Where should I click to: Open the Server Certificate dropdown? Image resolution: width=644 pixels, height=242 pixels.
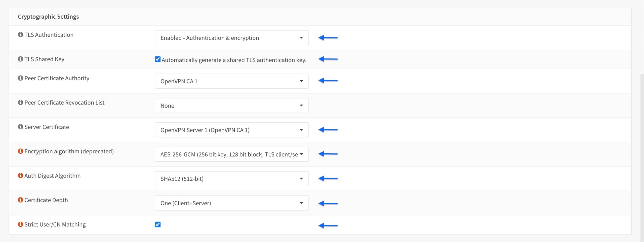coord(231,130)
